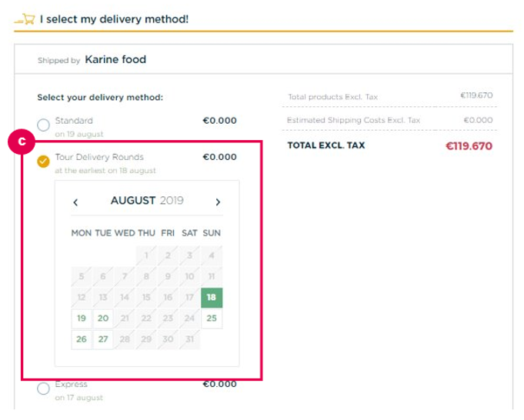The height and width of the screenshot is (420, 524).
Task: Click the total excl. tax amount €119.670
Action: [x=469, y=146]
